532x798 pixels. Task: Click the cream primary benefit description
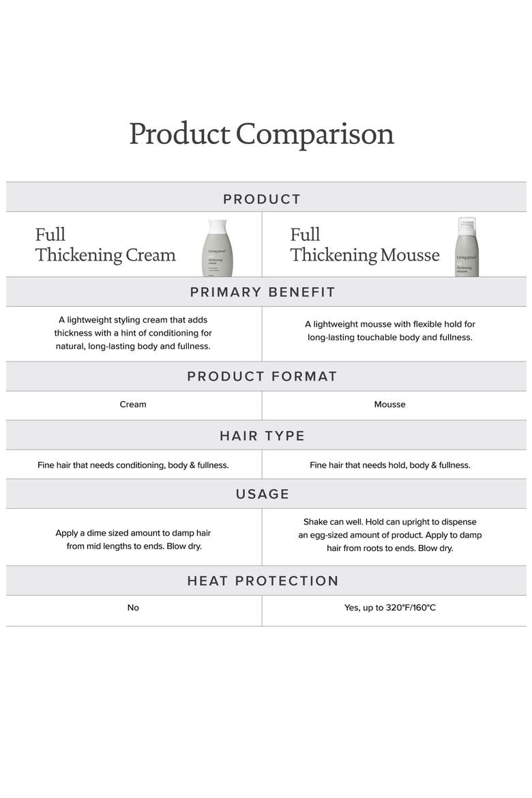133,333
